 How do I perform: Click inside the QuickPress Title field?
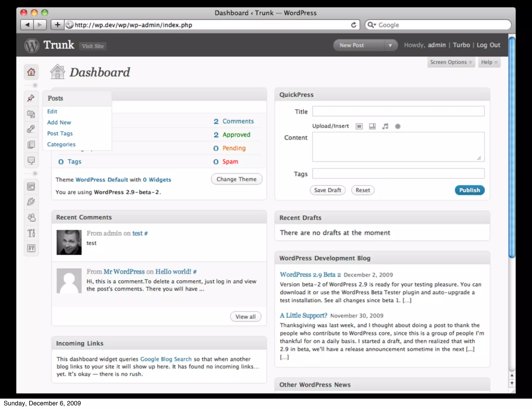tap(398, 111)
